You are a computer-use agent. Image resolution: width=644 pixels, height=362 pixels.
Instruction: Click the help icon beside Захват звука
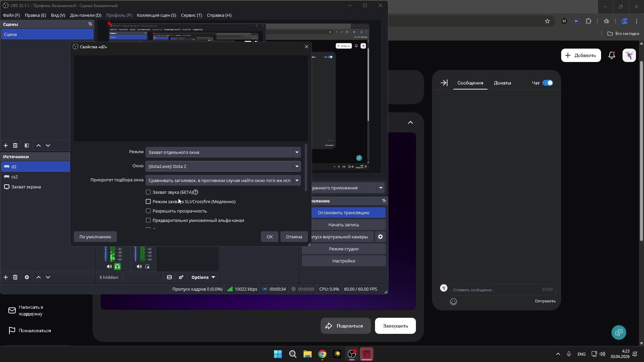196,192
